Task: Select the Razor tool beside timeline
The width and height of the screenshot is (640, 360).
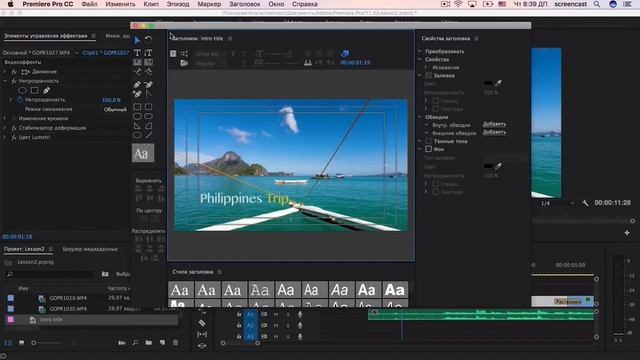Action: pos(202,323)
